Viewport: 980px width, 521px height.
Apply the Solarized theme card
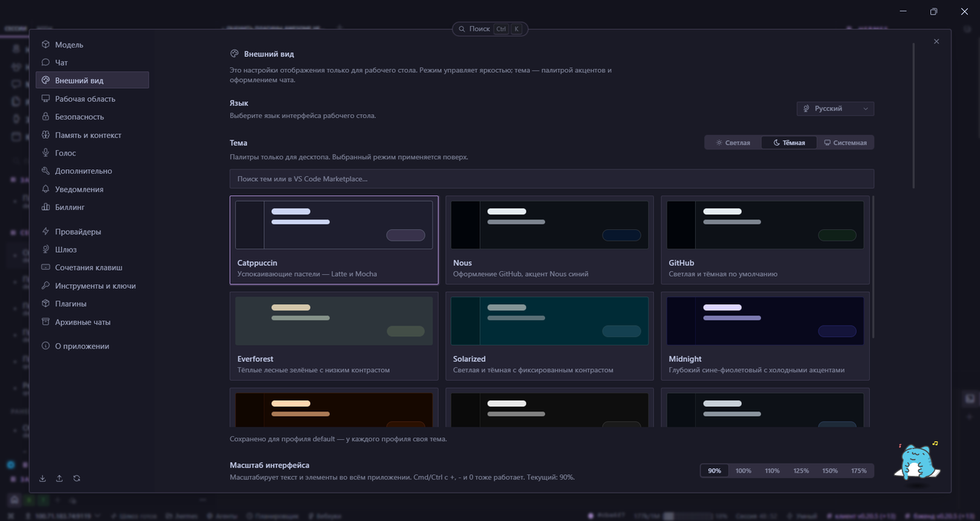click(550, 336)
